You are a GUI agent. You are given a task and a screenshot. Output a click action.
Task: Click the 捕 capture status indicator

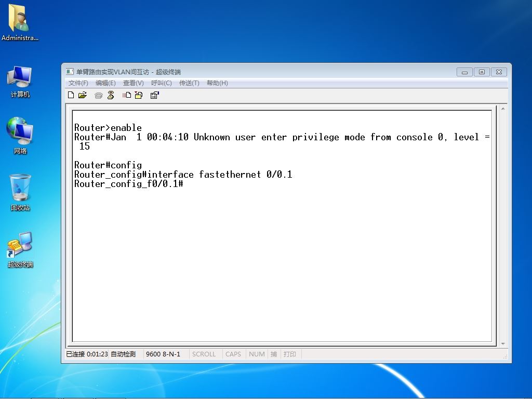(x=274, y=354)
